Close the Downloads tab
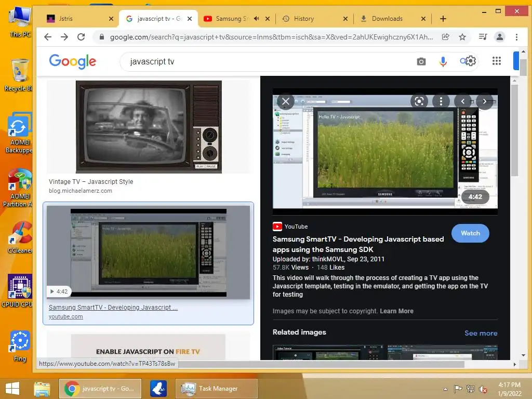The image size is (532, 399). (x=423, y=19)
